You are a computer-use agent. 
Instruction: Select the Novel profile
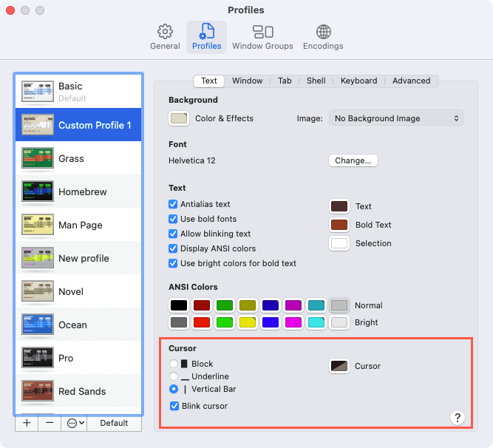pyautogui.click(x=78, y=291)
